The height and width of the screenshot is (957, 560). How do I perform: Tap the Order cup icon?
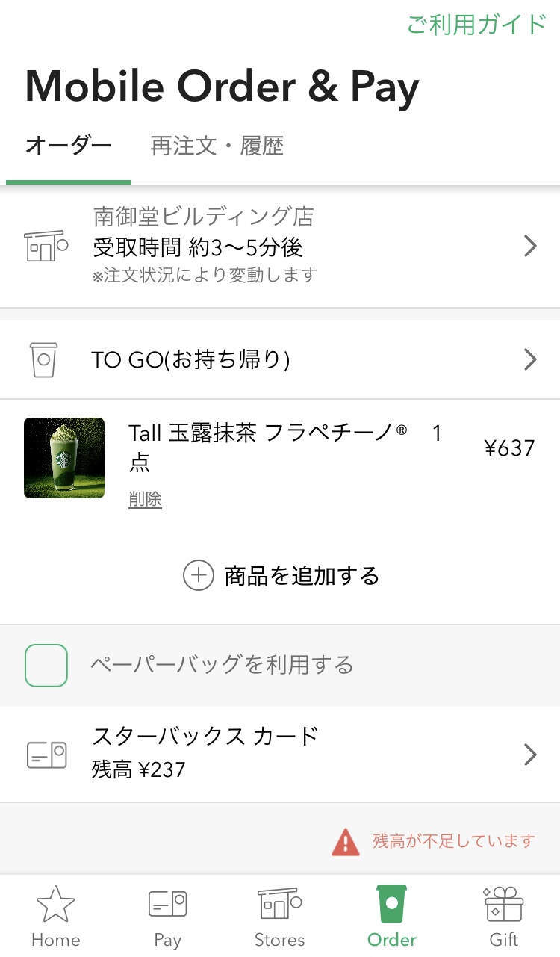tap(392, 904)
